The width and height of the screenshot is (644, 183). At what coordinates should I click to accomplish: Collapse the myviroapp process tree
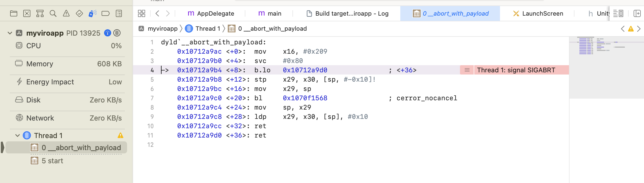10,33
